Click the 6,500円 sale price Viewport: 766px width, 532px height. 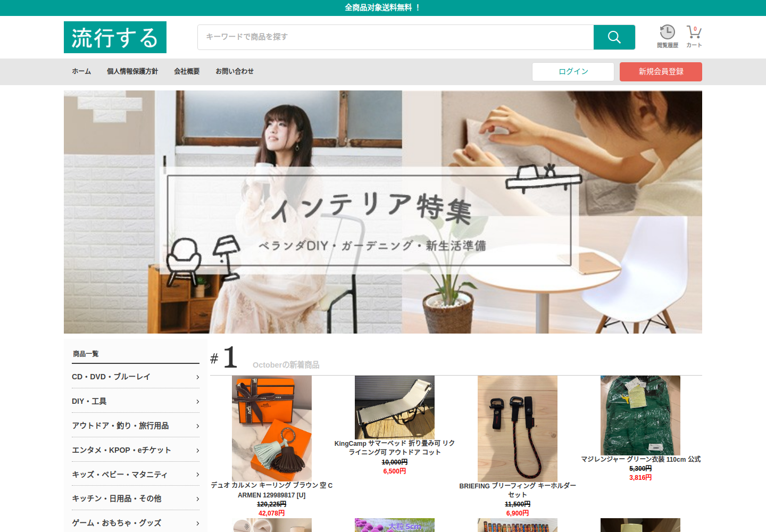[395, 471]
